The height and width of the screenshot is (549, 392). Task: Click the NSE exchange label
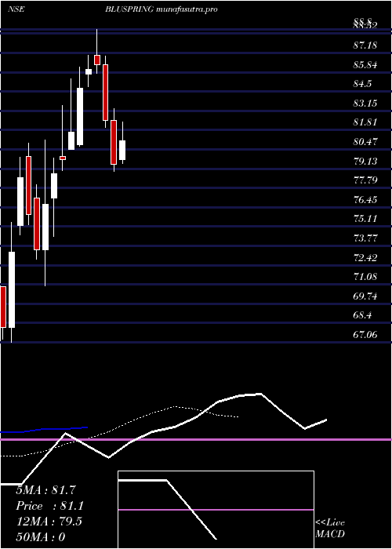pos(16,9)
